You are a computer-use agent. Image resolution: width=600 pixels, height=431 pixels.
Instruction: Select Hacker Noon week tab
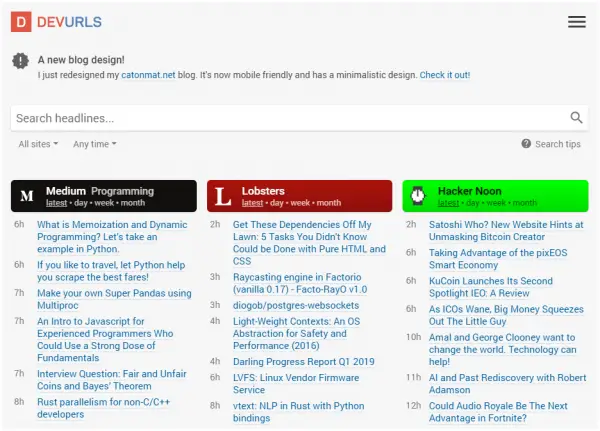click(496, 203)
